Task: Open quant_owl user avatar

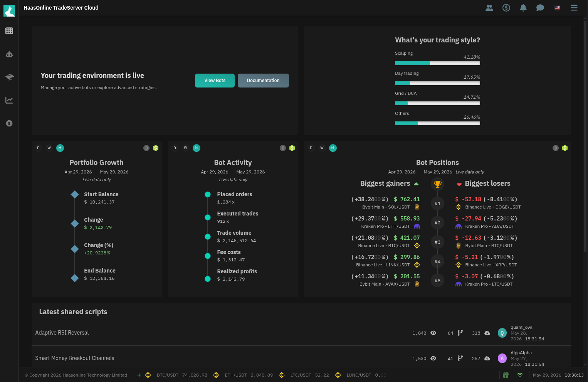Action: coord(502,333)
